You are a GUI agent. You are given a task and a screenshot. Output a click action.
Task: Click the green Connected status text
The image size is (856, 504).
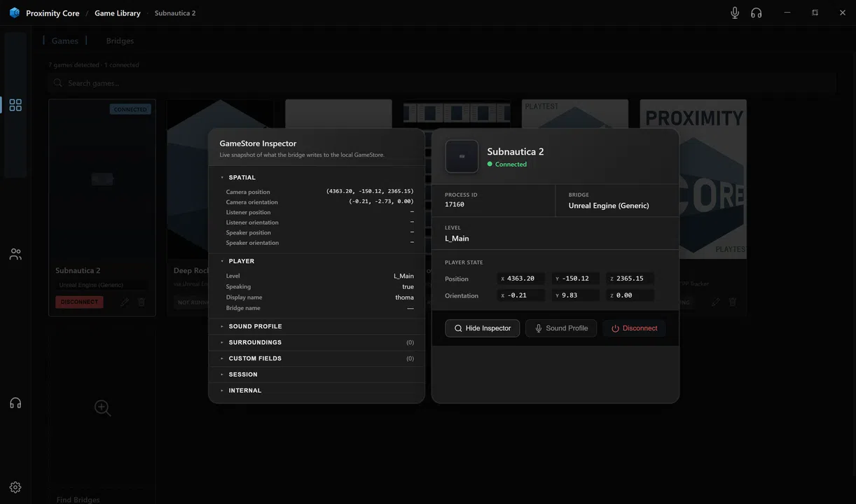(x=511, y=164)
